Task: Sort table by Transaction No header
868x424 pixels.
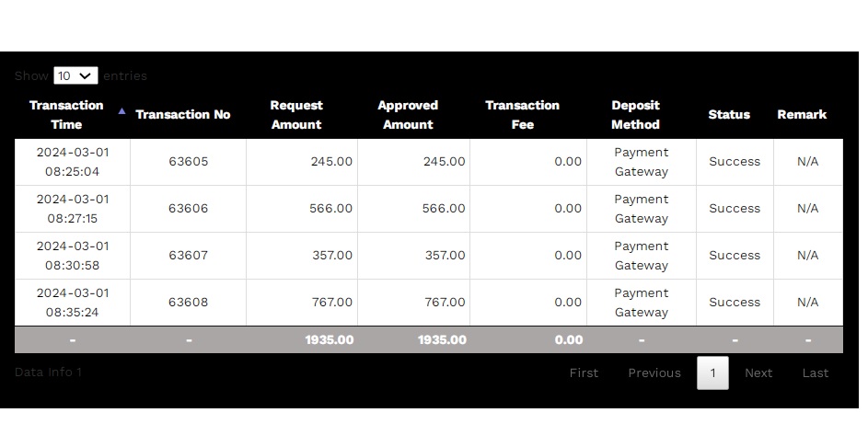Action: pos(182,115)
